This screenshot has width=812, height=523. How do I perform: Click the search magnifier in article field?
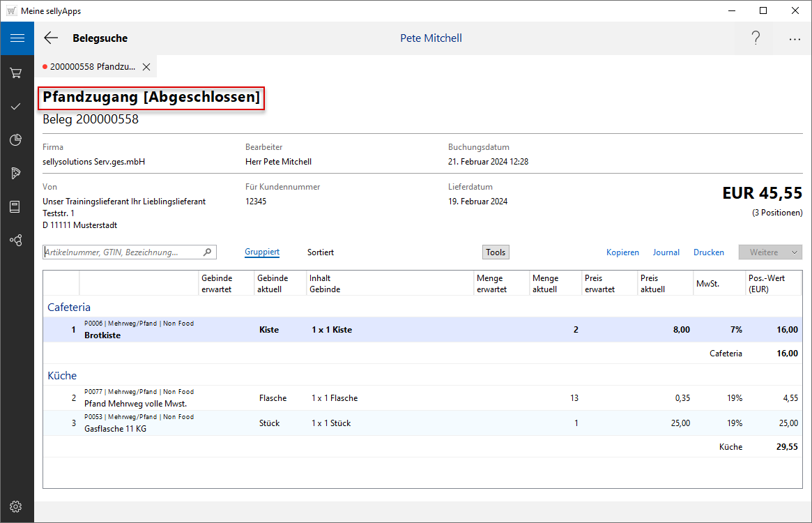[x=207, y=252]
